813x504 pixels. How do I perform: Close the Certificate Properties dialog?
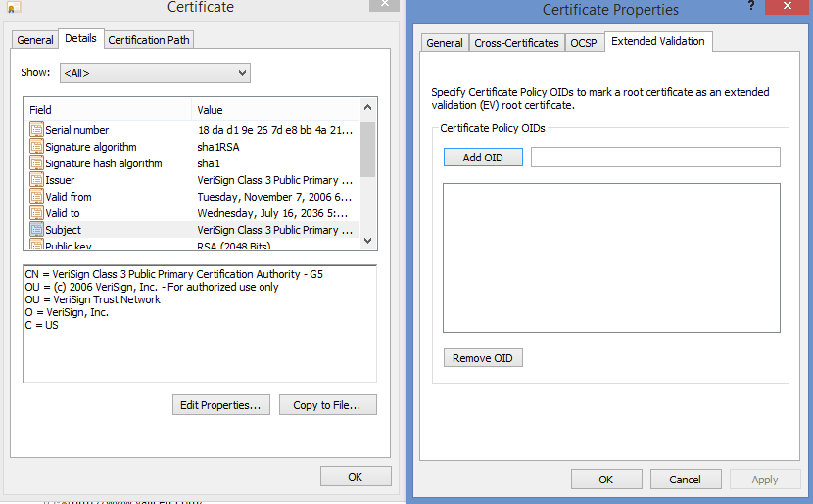(x=788, y=6)
